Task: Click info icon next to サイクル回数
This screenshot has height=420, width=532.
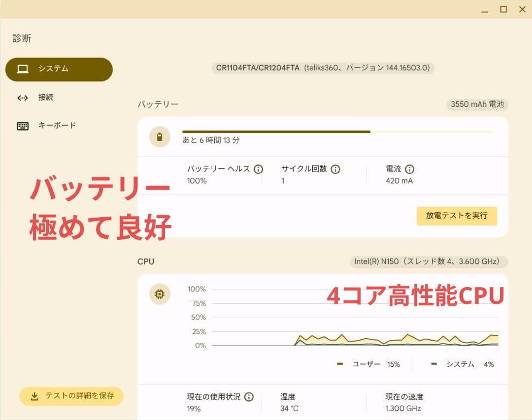Action: [x=335, y=169]
